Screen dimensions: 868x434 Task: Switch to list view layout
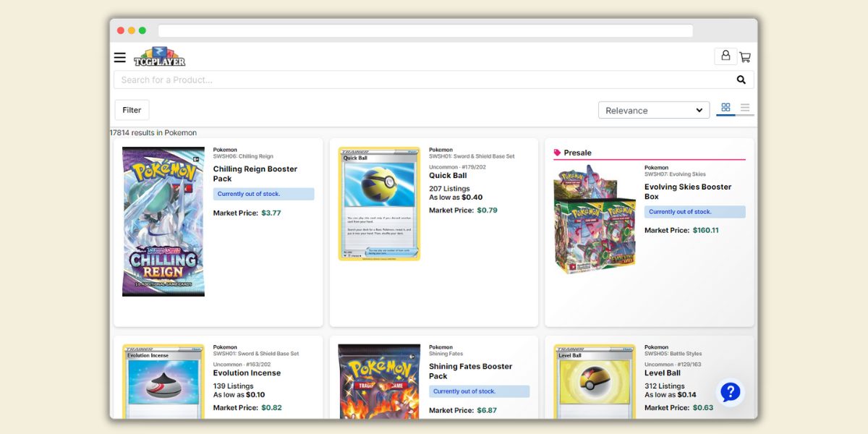746,106
